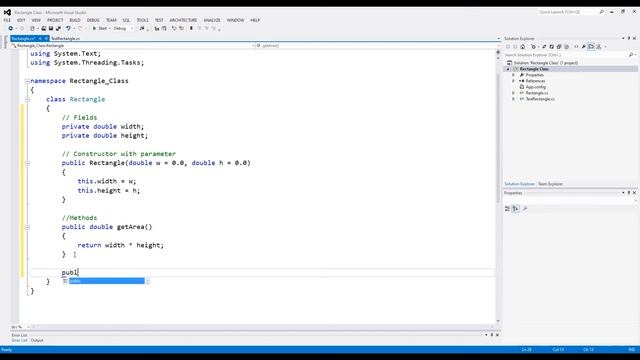This screenshot has height=360, width=640.
Task: Open the Properties panel window position dropdown
Action: click(623, 193)
